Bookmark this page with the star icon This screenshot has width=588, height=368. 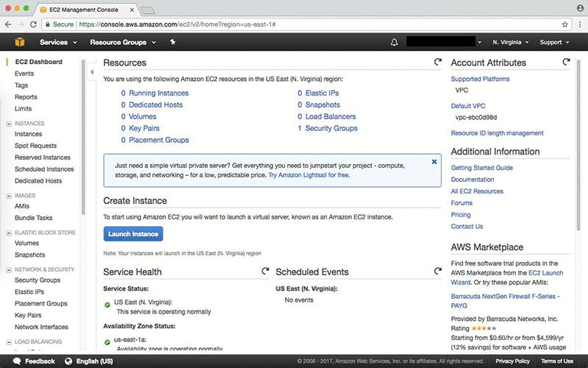pyautogui.click(x=564, y=24)
